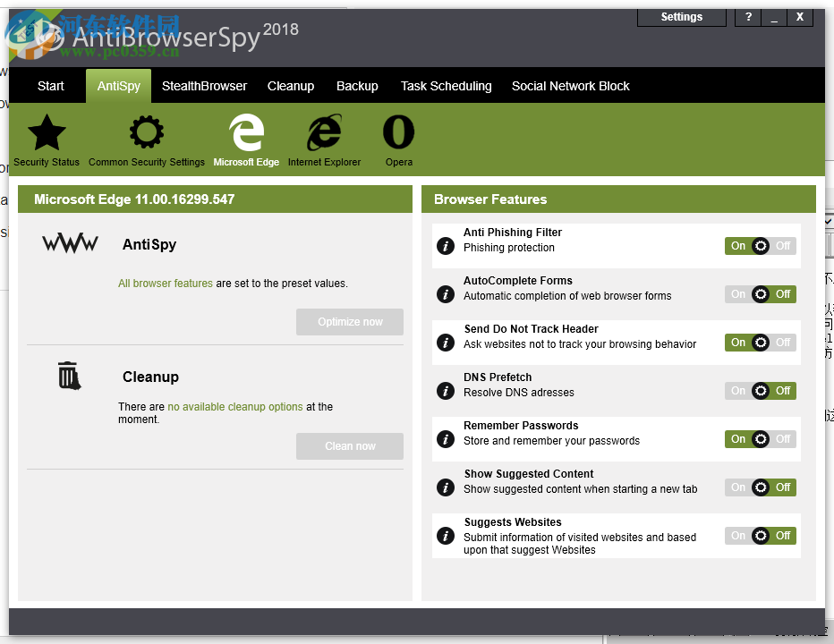Follow the All browser features link
Image resolution: width=834 pixels, height=644 pixels.
tap(166, 284)
